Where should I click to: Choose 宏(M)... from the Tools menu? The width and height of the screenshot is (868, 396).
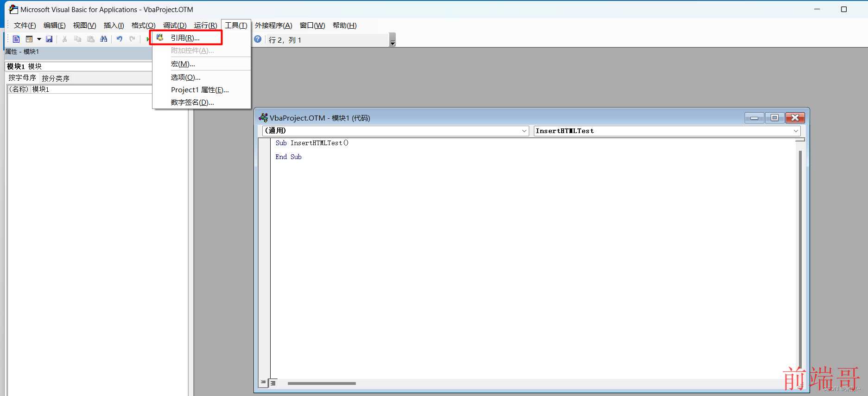click(202, 64)
